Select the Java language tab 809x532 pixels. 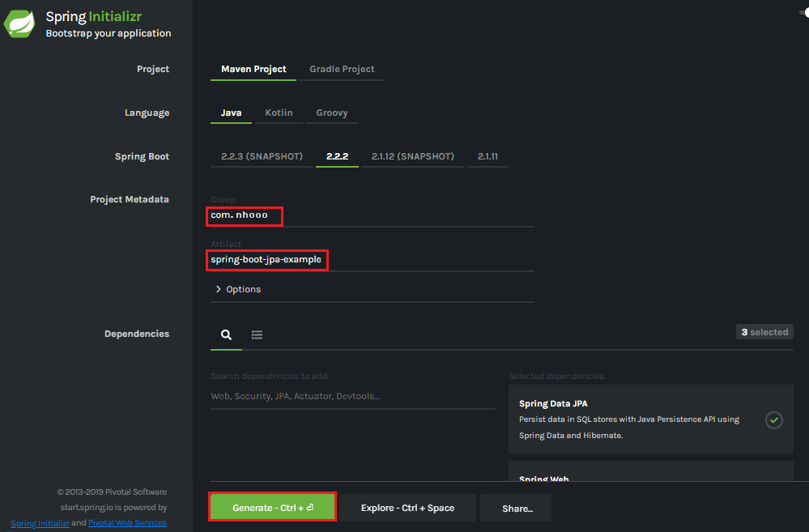(x=231, y=113)
